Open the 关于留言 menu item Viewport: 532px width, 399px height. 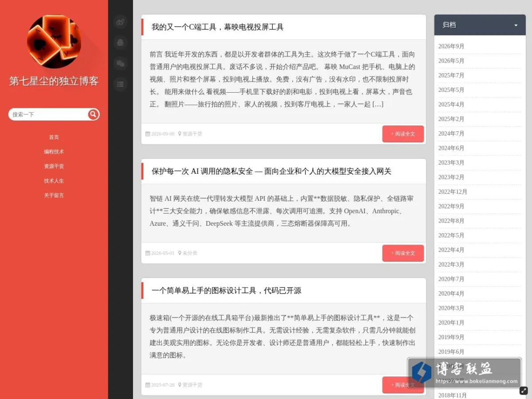pyautogui.click(x=54, y=195)
